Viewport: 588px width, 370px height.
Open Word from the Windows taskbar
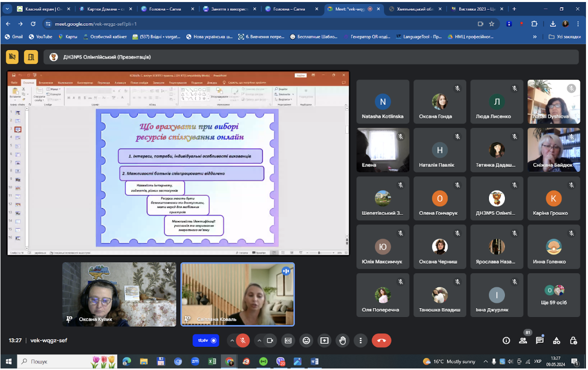point(314,361)
